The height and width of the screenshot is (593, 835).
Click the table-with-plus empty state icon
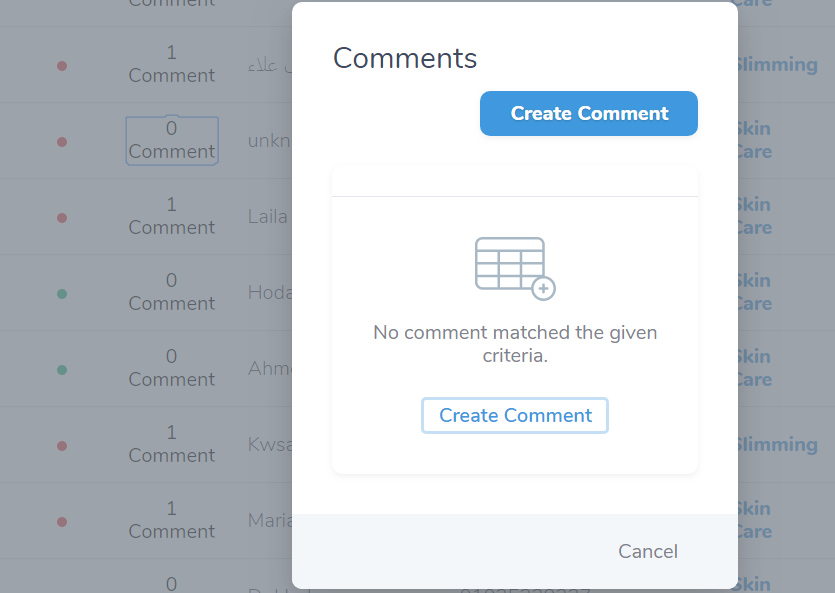point(514,268)
